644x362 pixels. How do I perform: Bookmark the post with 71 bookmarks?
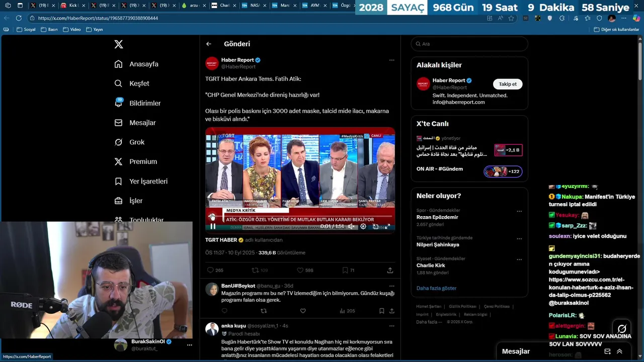348,270
